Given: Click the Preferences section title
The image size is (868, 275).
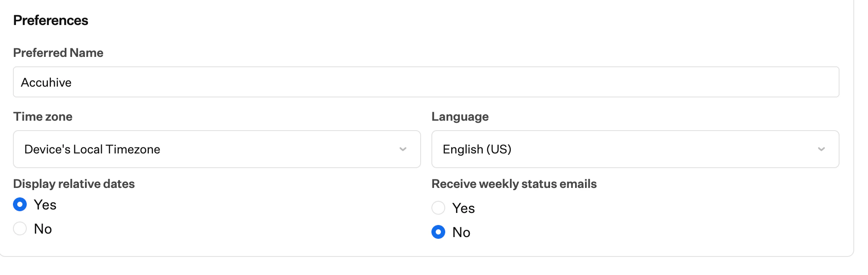Looking at the screenshot, I should (x=50, y=19).
